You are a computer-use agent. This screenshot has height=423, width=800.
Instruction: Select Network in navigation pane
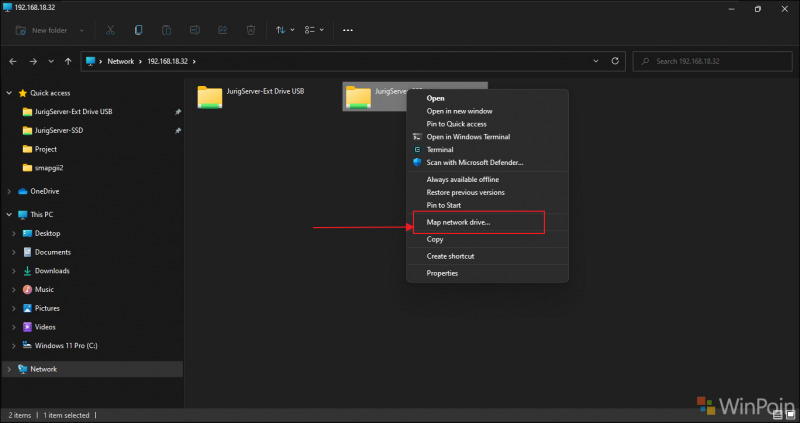(x=43, y=369)
